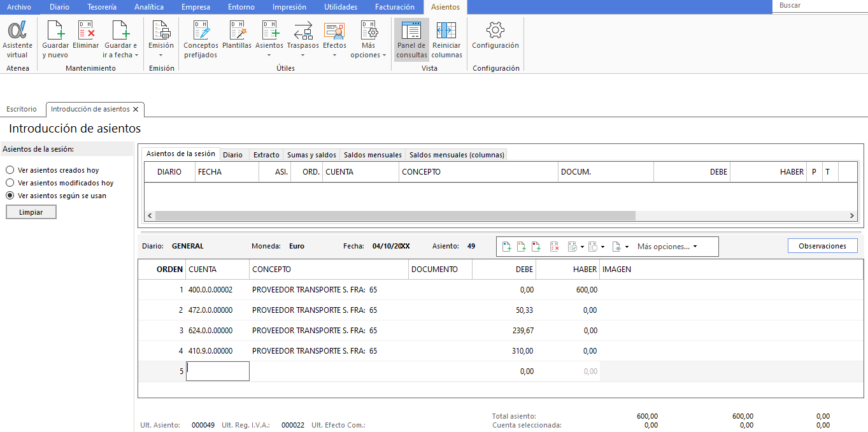Screen dimensions: 868x432
Task: Click the CONCEPTO column header in session grid
Action: click(x=478, y=172)
